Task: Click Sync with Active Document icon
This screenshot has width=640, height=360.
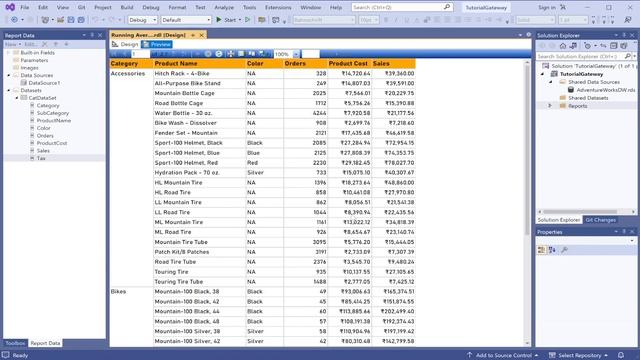Action: (603, 46)
